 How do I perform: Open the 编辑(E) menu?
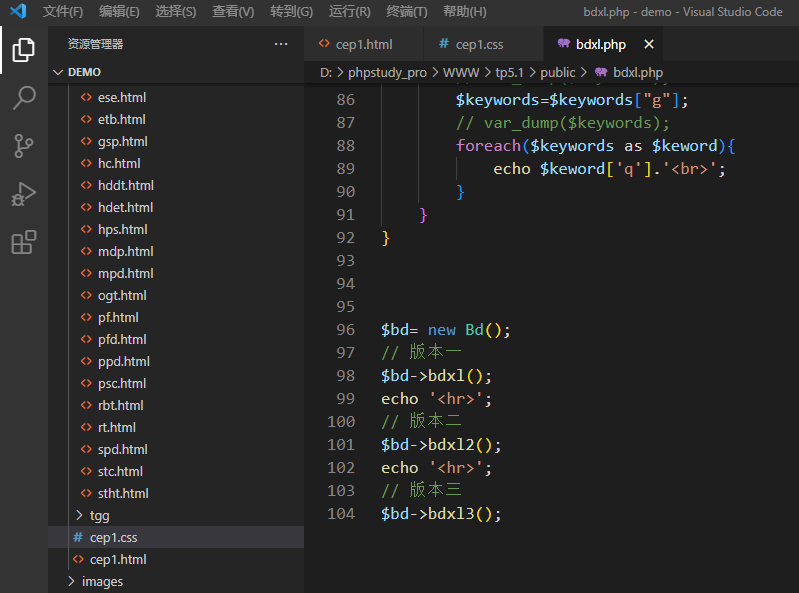tap(119, 11)
